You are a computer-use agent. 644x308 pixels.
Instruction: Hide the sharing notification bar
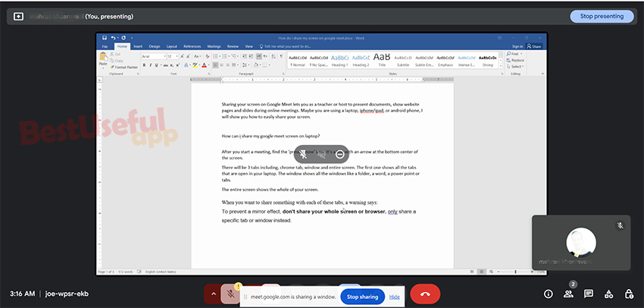tap(394, 297)
